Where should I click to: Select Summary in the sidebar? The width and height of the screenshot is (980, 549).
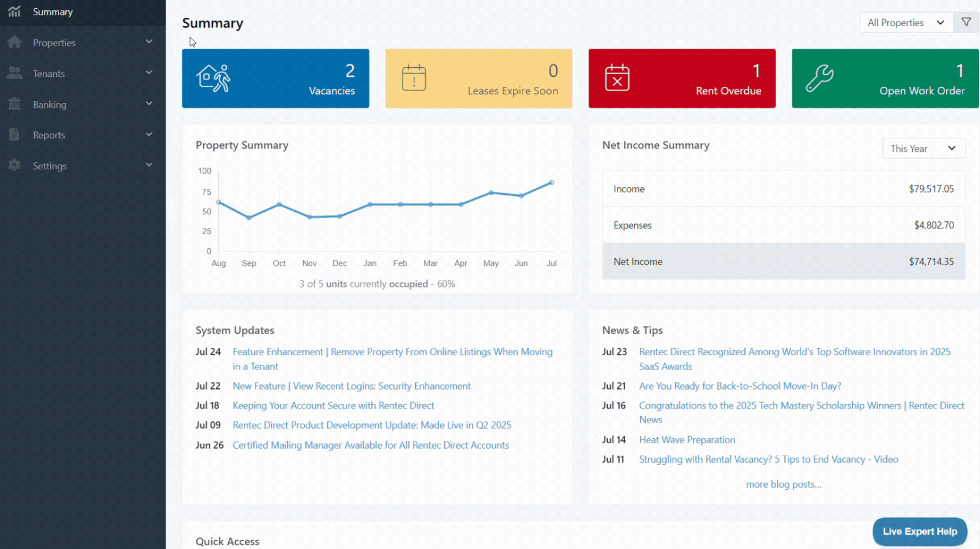(53, 12)
